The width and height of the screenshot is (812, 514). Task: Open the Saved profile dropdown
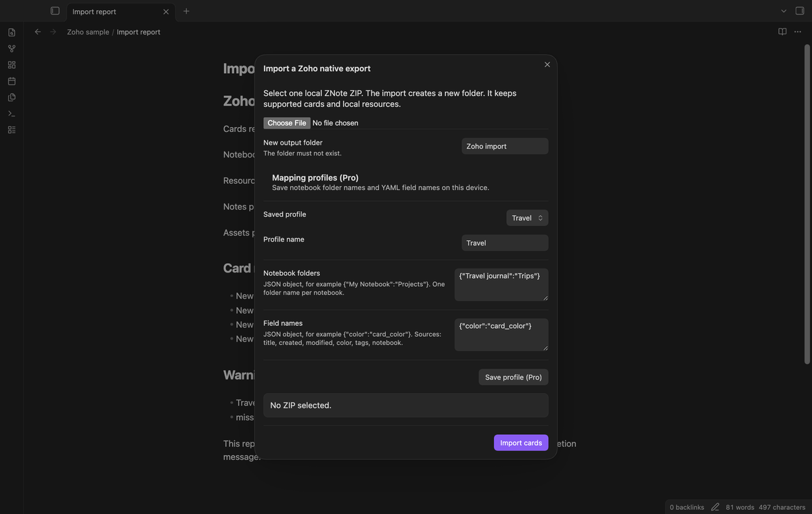click(527, 218)
